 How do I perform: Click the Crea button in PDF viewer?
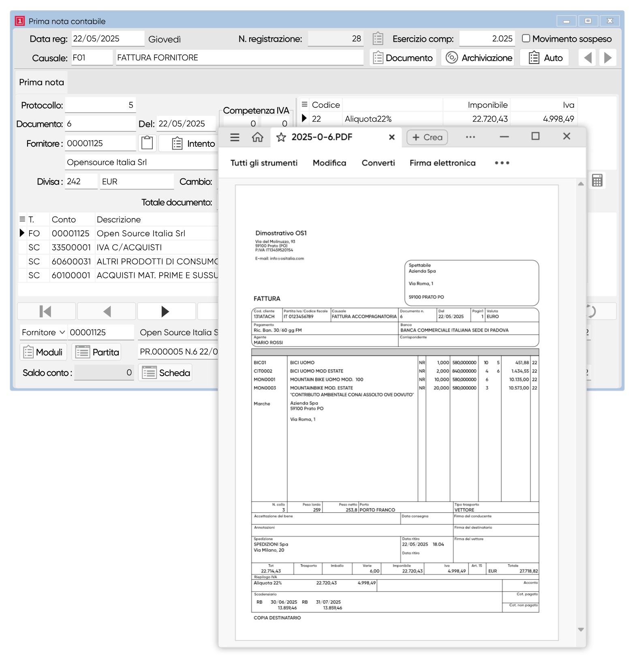pos(427,137)
